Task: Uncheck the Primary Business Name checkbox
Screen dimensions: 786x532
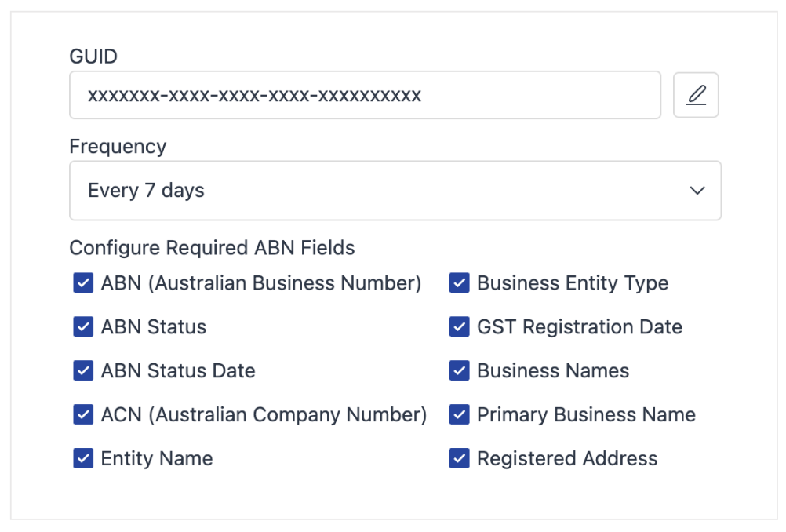Action: [460, 415]
